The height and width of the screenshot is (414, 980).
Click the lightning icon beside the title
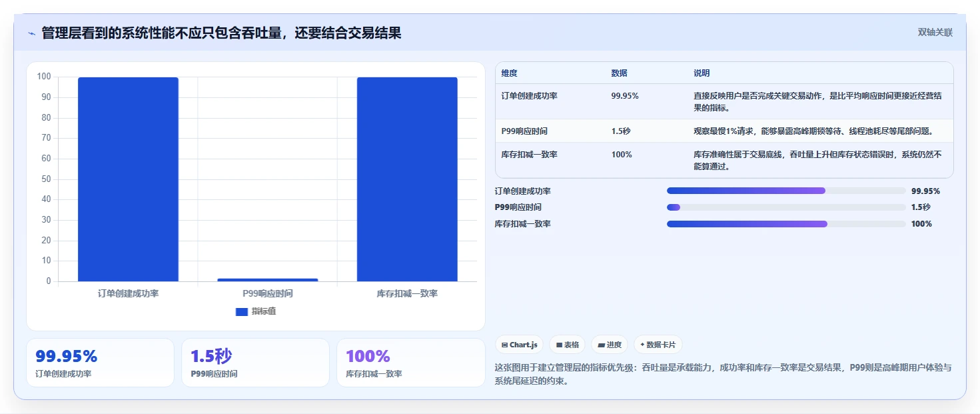tap(31, 33)
